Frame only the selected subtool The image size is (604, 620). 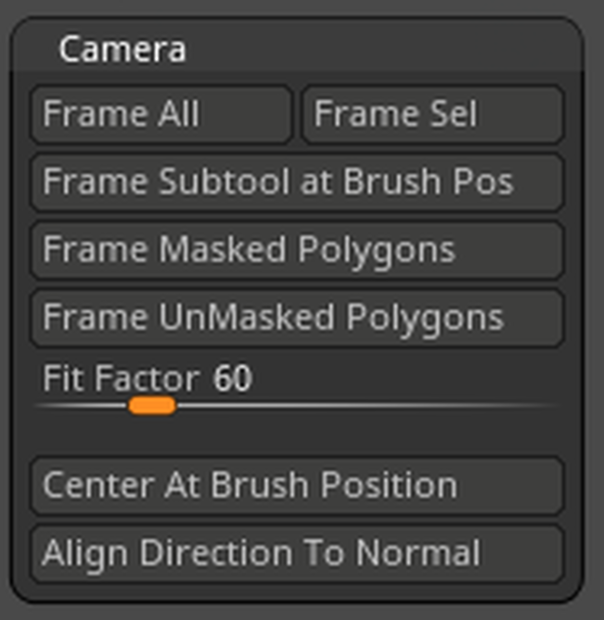433,114
